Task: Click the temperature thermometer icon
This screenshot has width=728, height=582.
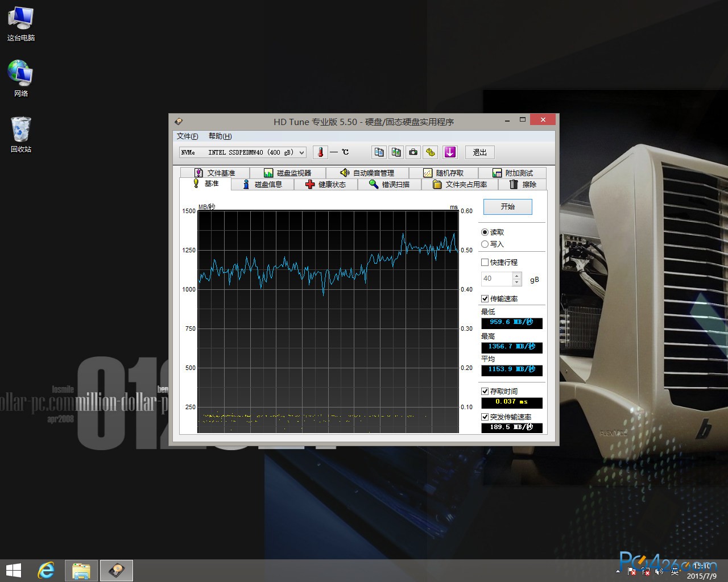Action: (x=320, y=152)
